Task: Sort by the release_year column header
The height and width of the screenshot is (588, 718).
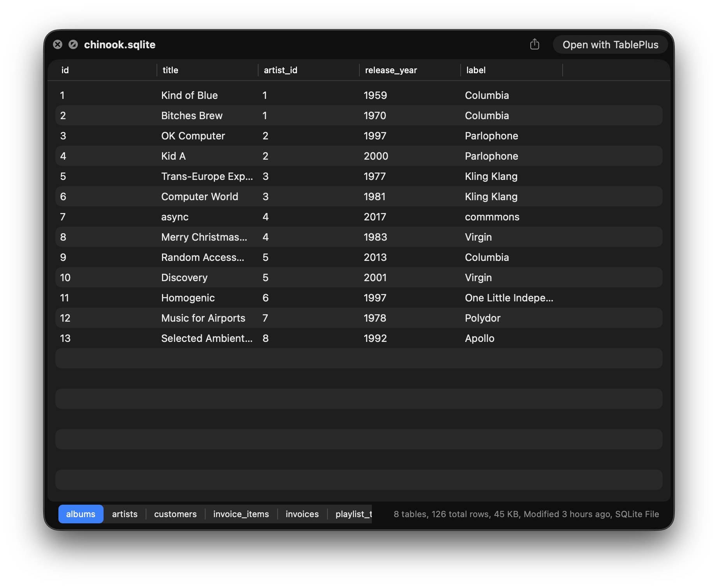Action: point(391,70)
